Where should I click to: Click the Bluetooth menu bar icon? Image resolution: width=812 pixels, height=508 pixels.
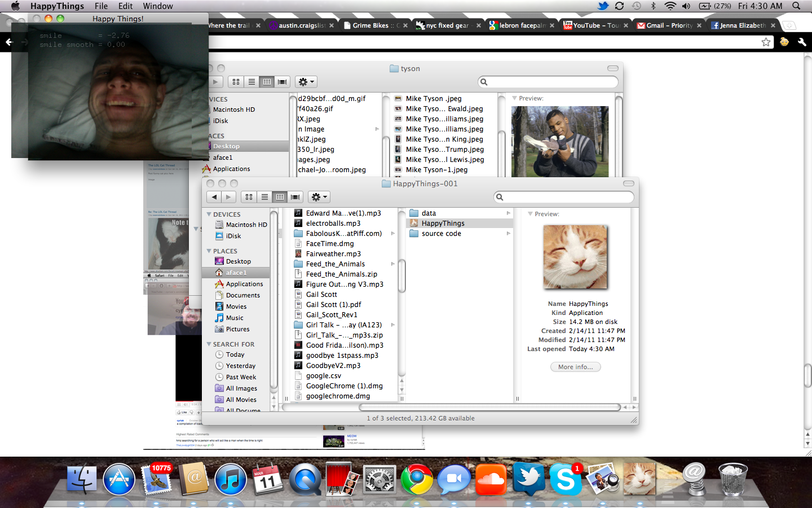(654, 6)
